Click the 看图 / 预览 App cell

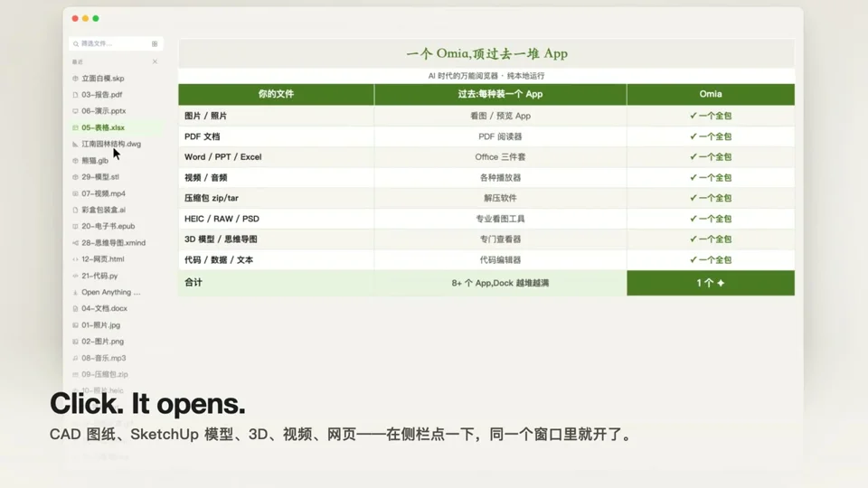pos(500,116)
